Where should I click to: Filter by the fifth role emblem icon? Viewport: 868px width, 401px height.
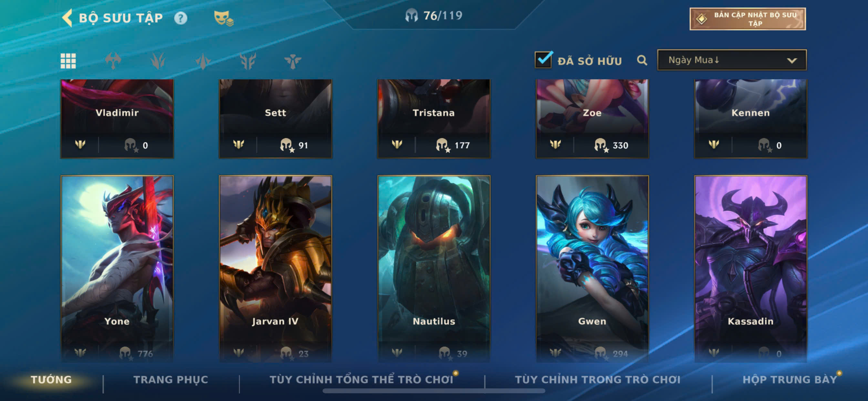click(293, 61)
